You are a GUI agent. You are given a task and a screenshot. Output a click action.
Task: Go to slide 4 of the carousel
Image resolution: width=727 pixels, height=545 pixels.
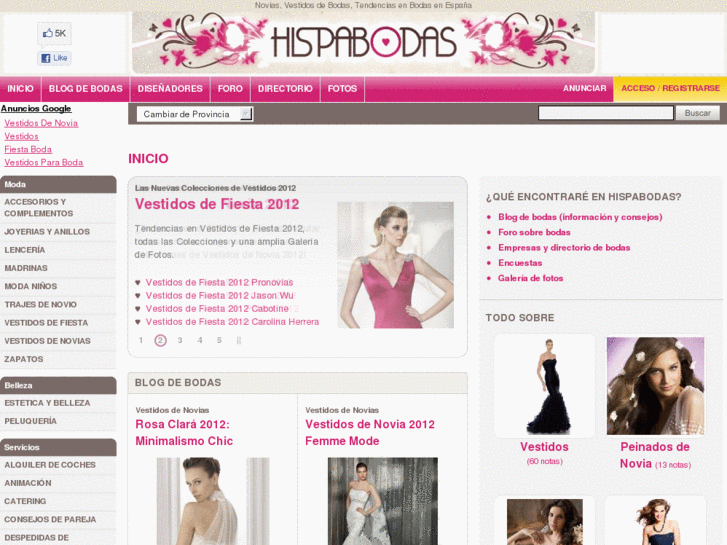[200, 340]
